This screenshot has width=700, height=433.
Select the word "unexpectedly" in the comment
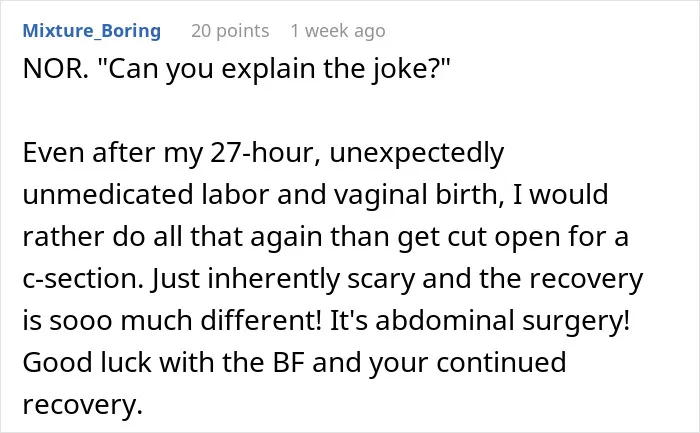(x=417, y=154)
